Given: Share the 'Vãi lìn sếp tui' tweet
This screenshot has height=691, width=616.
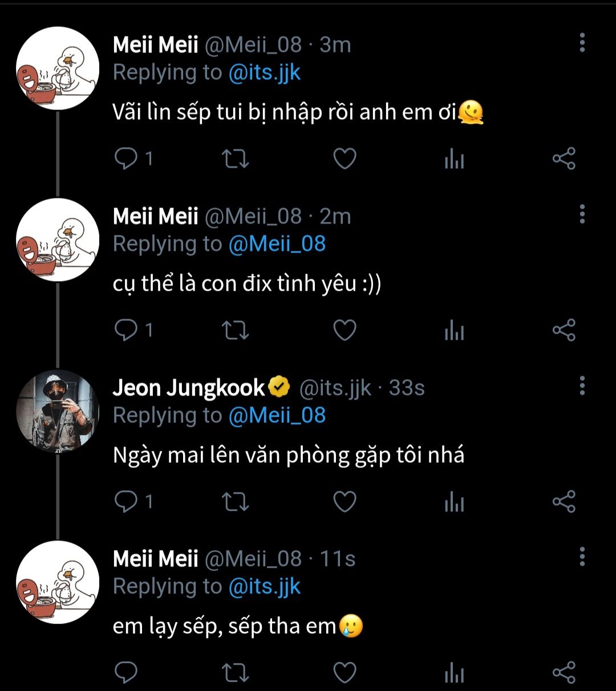Looking at the screenshot, I should (x=564, y=159).
